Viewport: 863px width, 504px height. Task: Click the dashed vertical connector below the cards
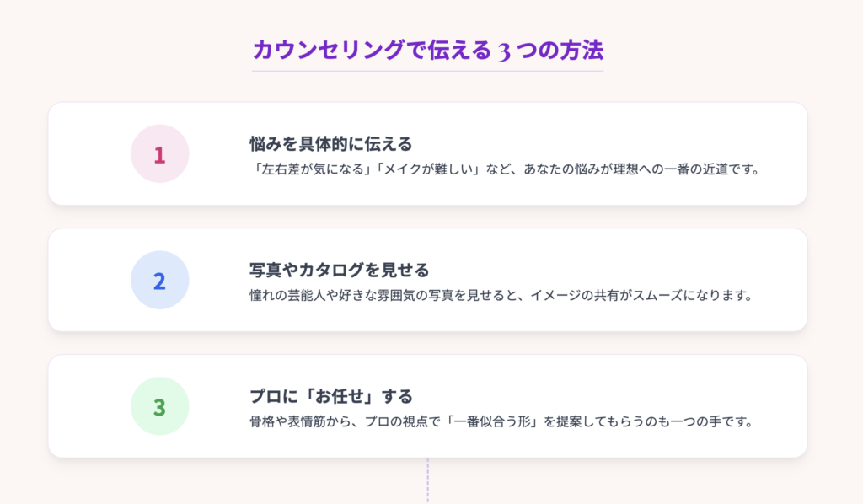click(x=427, y=480)
